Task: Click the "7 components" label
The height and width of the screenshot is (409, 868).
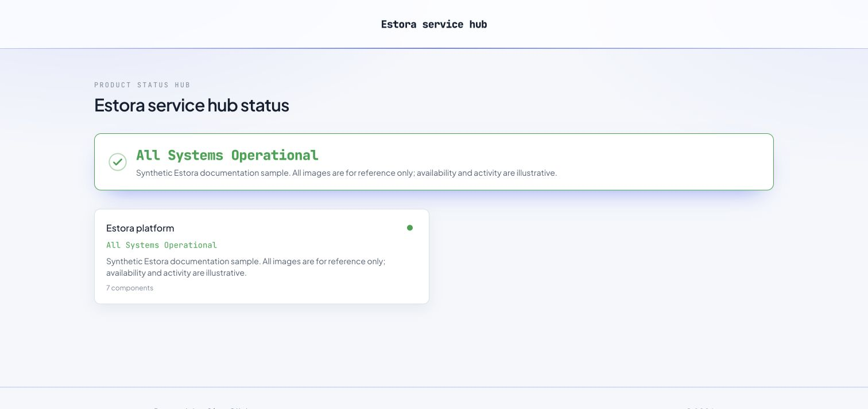Action: [x=130, y=288]
